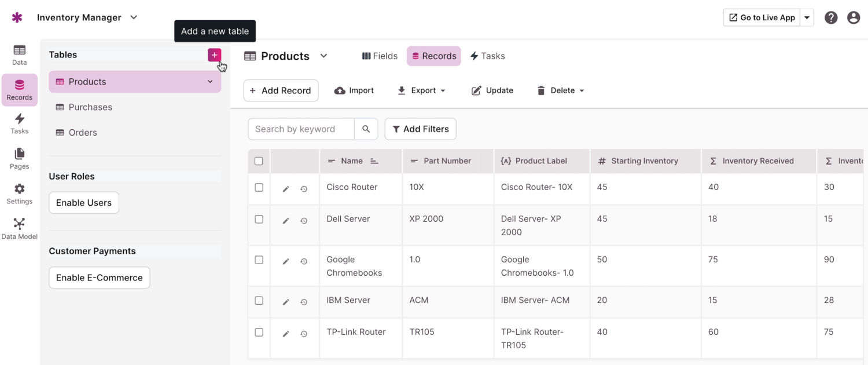Image resolution: width=868 pixels, height=365 pixels.
Task: Click the plus icon to add a new table
Action: tap(214, 55)
